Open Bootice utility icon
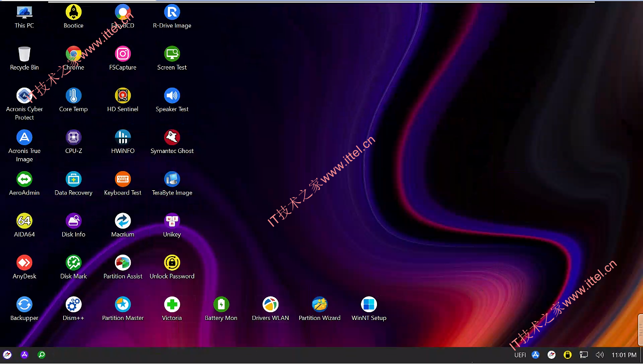Screen dimensions: 643x364 click(74, 16)
